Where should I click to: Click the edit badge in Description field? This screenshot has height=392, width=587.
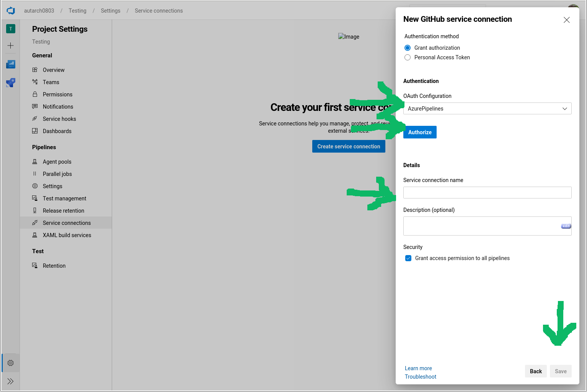coord(566,226)
